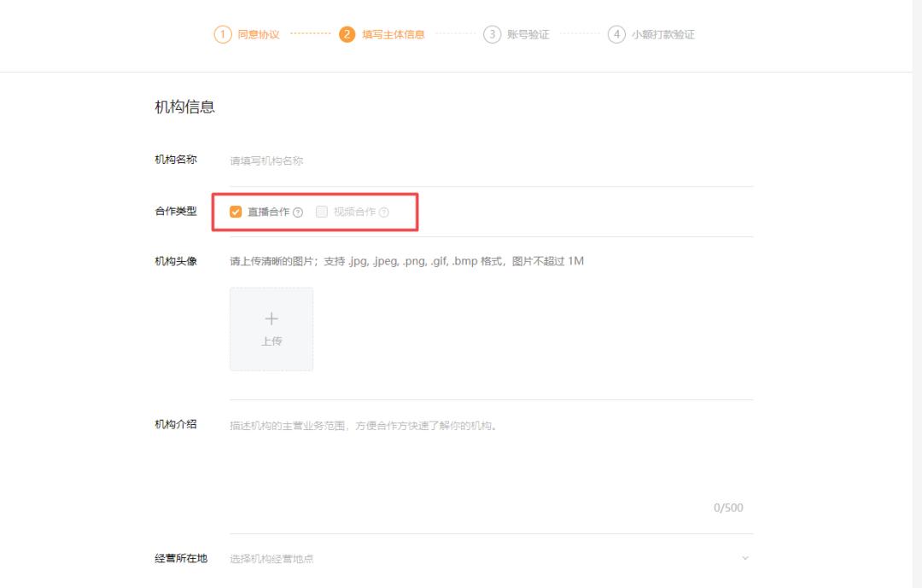Viewport: 922px width, 588px height.
Task: Uncheck the 直播合作 checkbox
Action: pyautogui.click(x=236, y=212)
